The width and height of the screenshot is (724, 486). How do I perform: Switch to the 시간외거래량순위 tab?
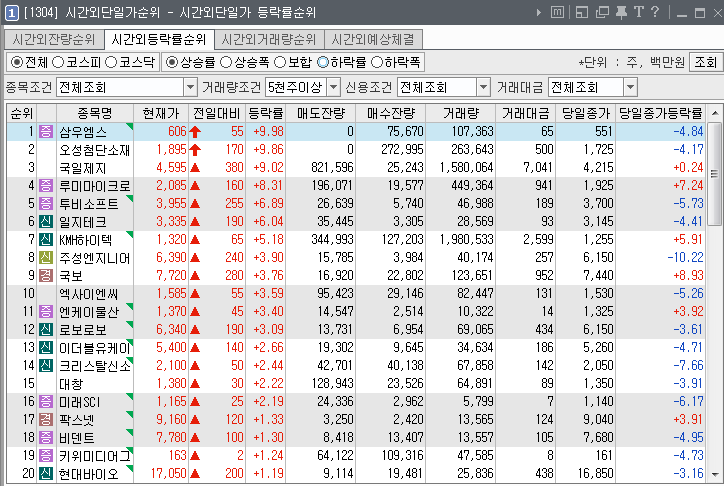pos(269,40)
